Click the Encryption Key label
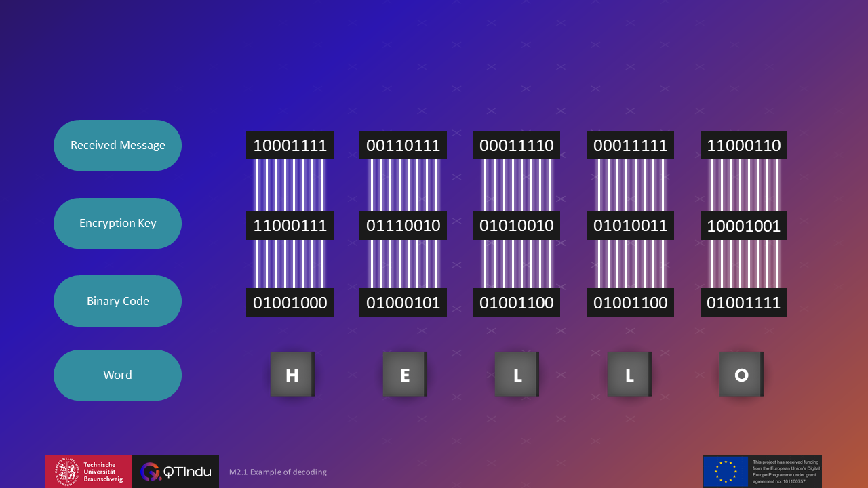This screenshot has width=868, height=488. (x=117, y=223)
